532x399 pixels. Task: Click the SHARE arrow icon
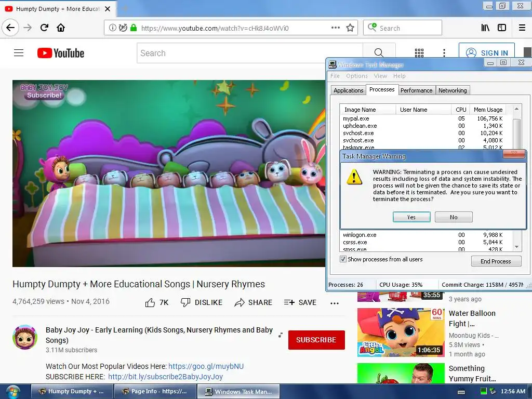point(240,302)
